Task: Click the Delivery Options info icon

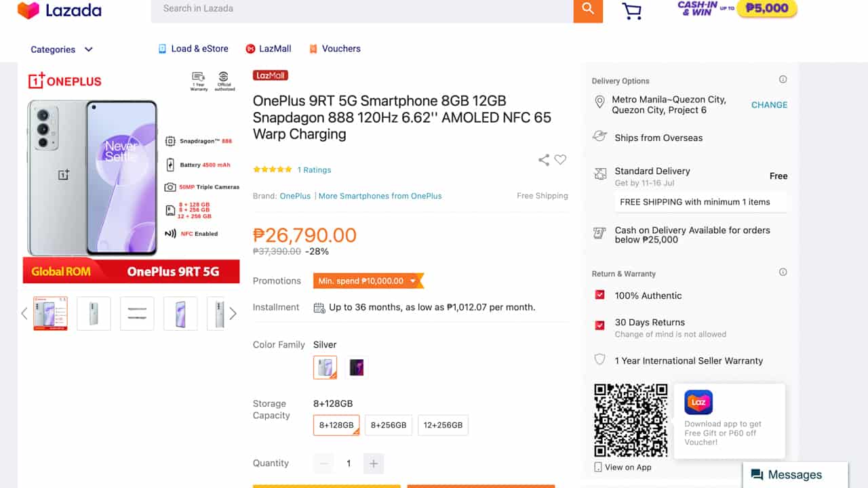Action: point(783,80)
